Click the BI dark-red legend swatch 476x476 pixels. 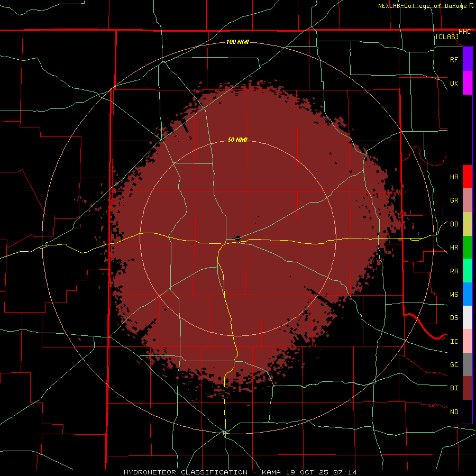[467, 388]
